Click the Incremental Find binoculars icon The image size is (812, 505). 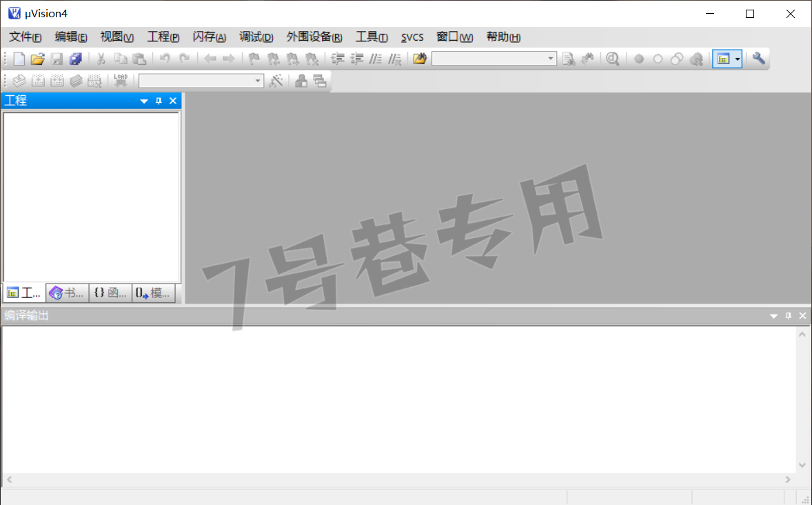587,59
